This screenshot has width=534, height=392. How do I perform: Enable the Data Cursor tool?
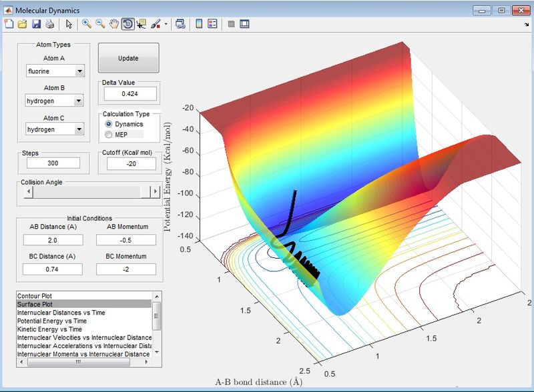click(141, 24)
